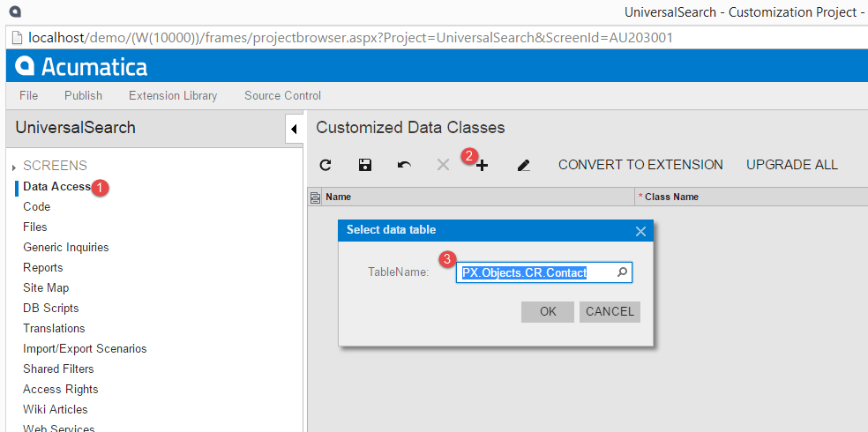
Task: Click the pencil Edit icon
Action: (x=523, y=165)
